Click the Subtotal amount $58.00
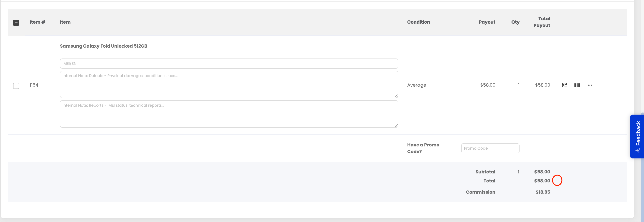 pos(542,172)
